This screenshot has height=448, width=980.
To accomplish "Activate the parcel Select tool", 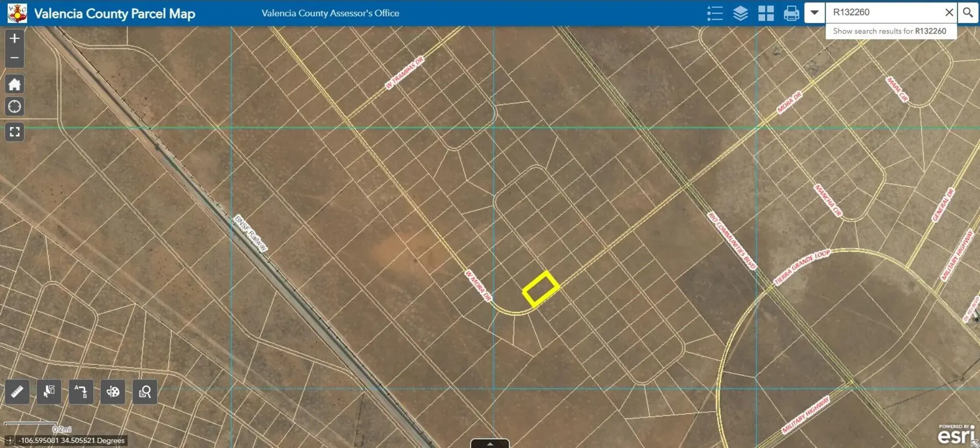I will pyautogui.click(x=49, y=392).
